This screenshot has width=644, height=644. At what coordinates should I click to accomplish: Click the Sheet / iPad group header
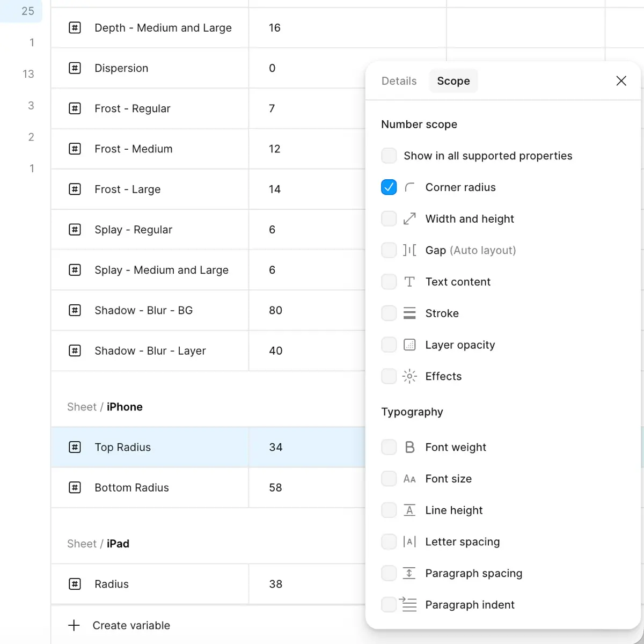98,544
